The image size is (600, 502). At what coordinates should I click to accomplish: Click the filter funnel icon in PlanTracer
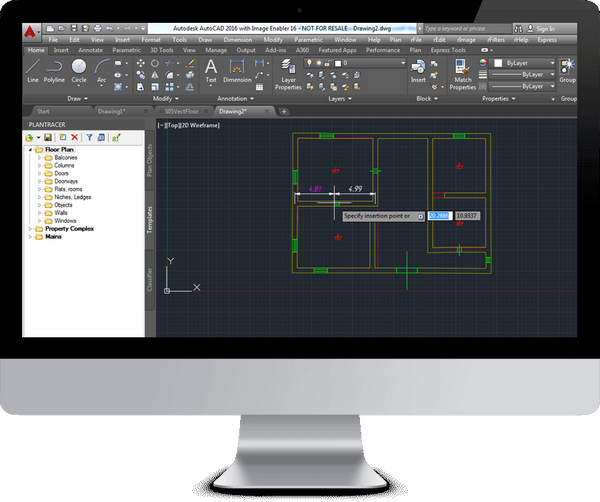[x=89, y=137]
